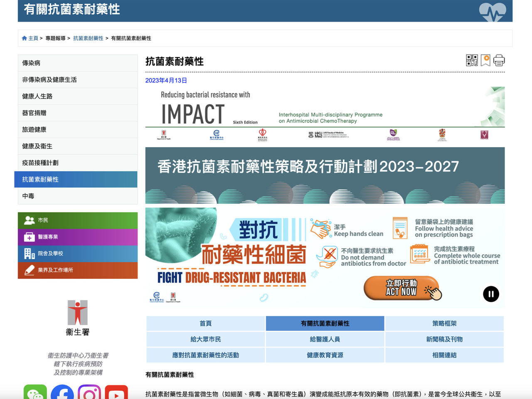532x399 pixels.
Task: Print the page via the printer icon
Action: (498, 60)
